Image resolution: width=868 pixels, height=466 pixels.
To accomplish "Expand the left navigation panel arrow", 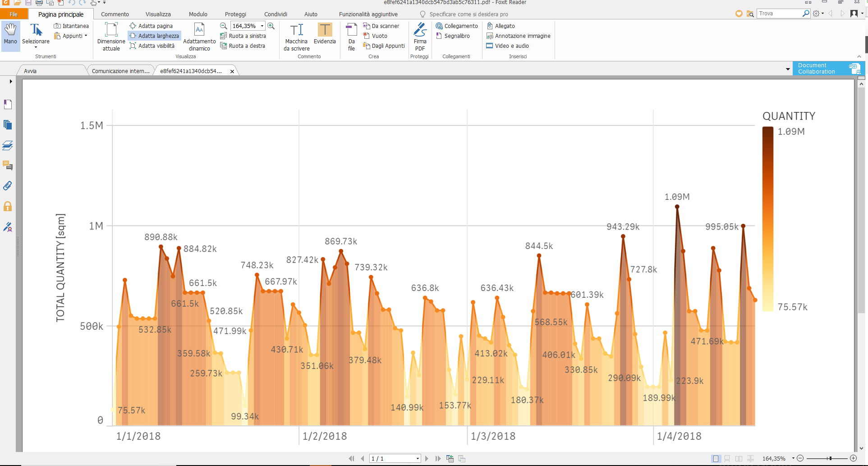I will click(10, 82).
